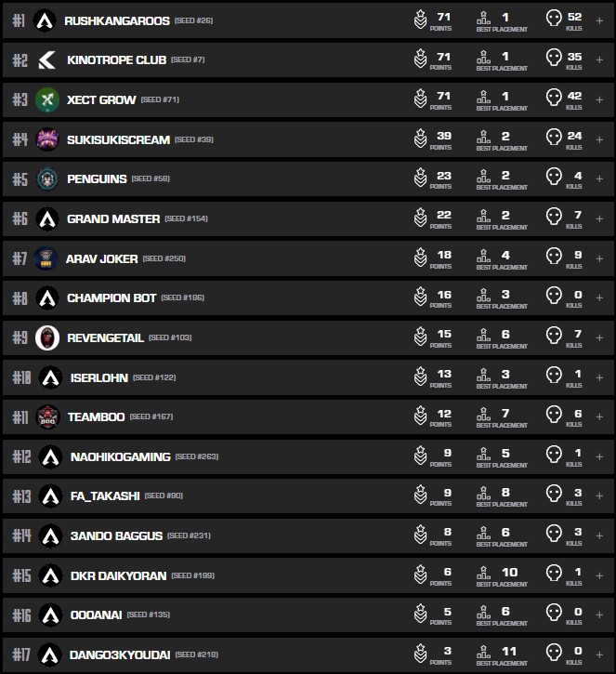Screen dimensions: 616x674
Task: Open the DKR Daikyoran team name
Action: 118,575
